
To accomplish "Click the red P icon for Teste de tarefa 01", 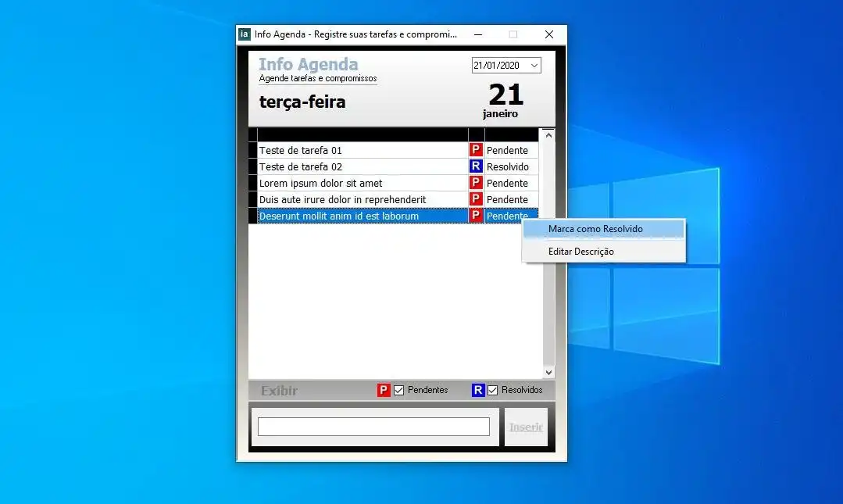I will 476,149.
